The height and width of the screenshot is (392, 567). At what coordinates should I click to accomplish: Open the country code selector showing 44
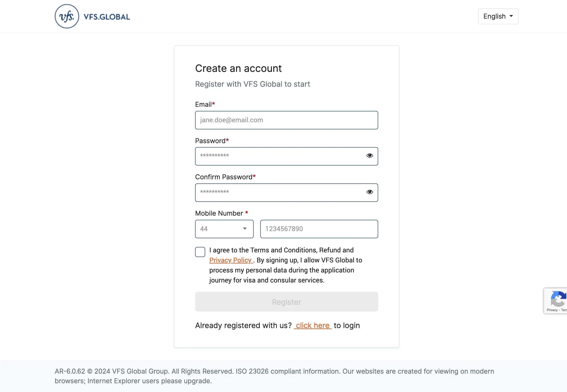coord(224,229)
